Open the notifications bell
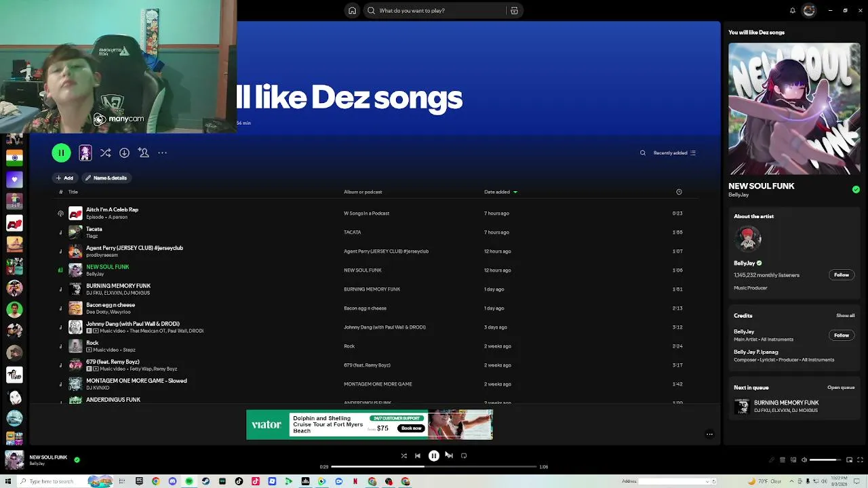The height and width of the screenshot is (488, 868). coord(792,11)
